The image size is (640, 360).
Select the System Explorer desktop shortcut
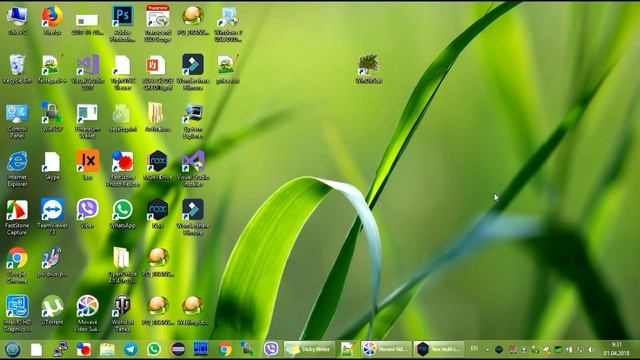[x=193, y=121]
